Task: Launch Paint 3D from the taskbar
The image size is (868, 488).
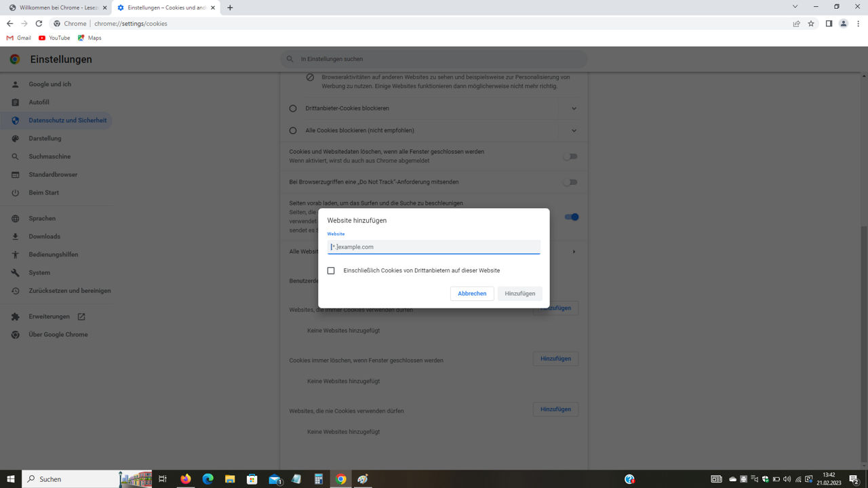Action: coord(362,479)
